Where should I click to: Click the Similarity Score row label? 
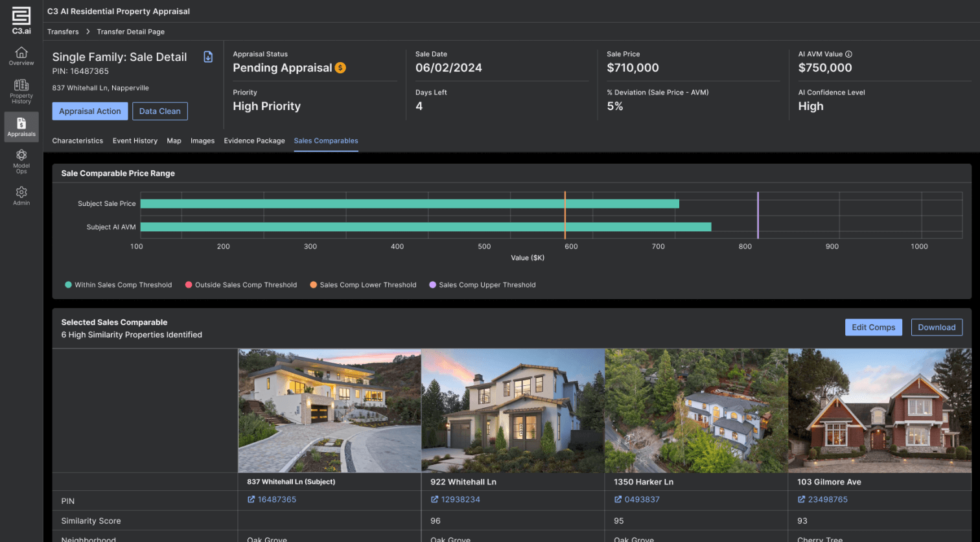[91, 521]
